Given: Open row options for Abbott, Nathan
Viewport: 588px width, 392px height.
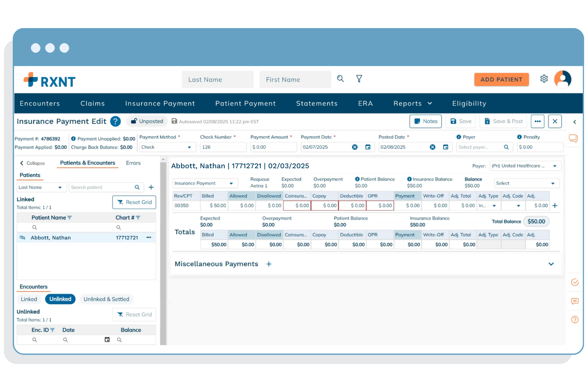Looking at the screenshot, I should pos(149,237).
